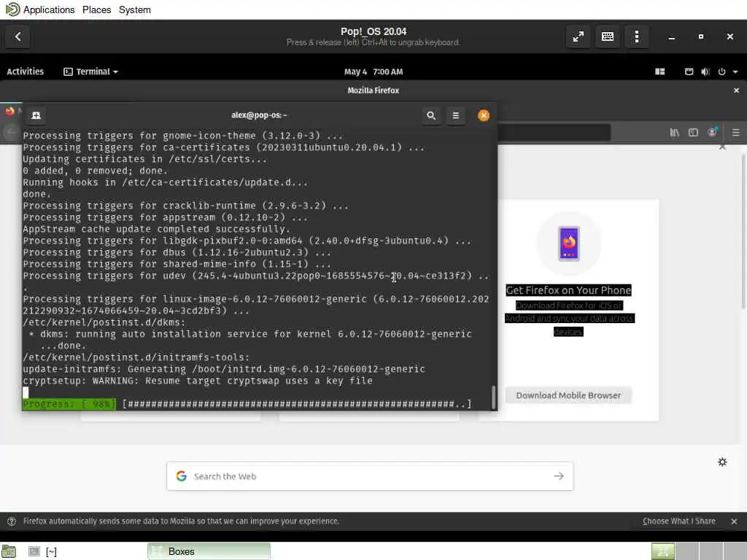Open the terminal hamburger menu
Viewport: 747px width, 560px height.
[x=455, y=115]
